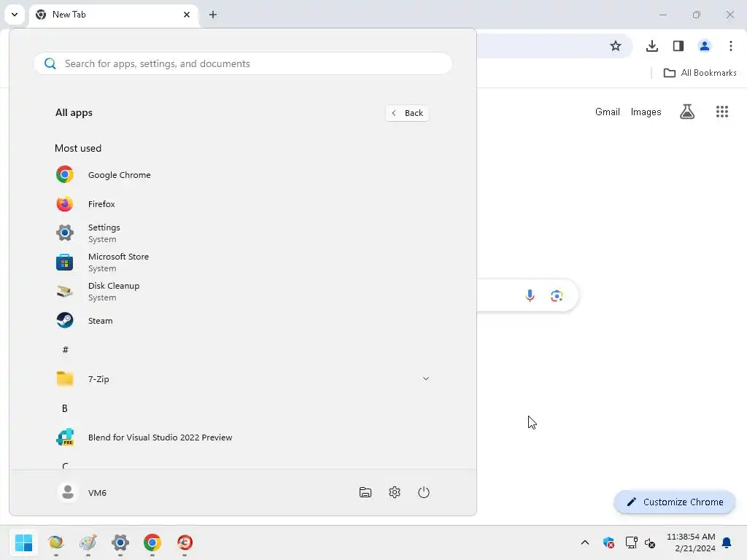Viewport: 747px width, 560px height.
Task: Open Google Chrome from Most used list
Action: pos(242,175)
